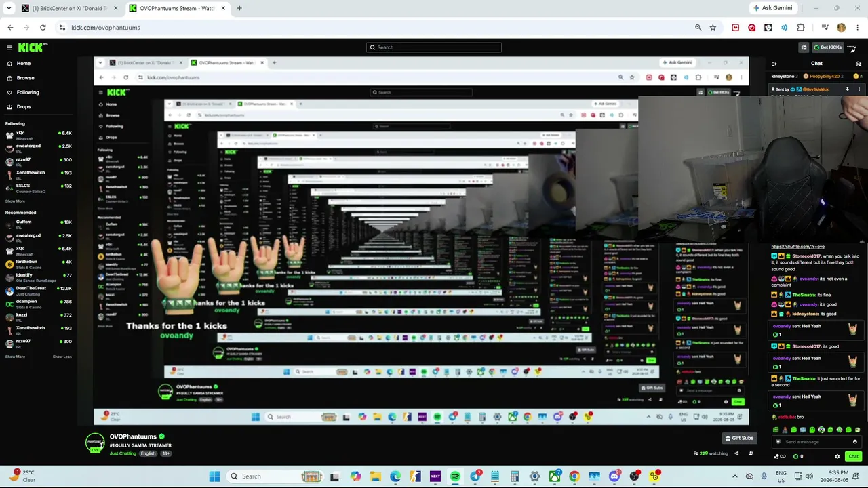The image size is (868, 488).
Task: Open a new browser tab
Action: [x=239, y=8]
